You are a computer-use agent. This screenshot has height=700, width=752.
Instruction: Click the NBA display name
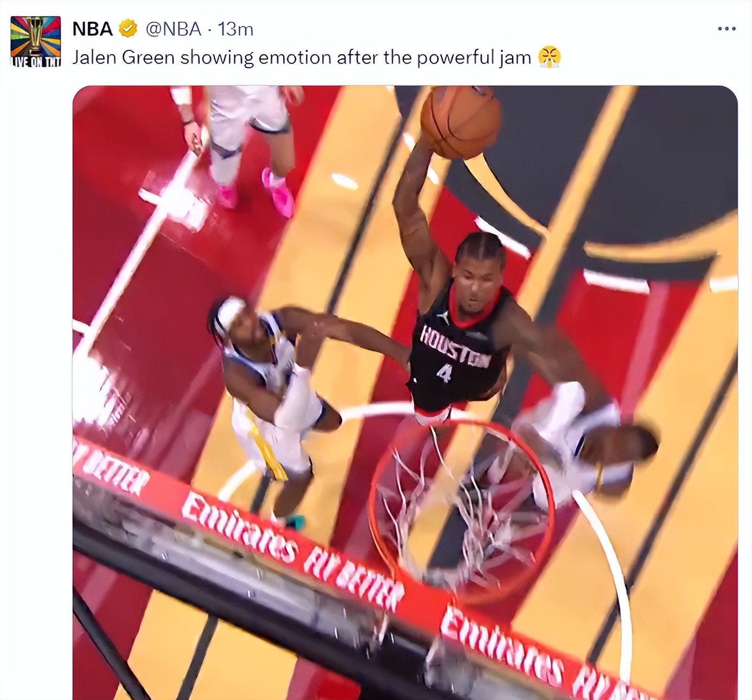tap(93, 29)
